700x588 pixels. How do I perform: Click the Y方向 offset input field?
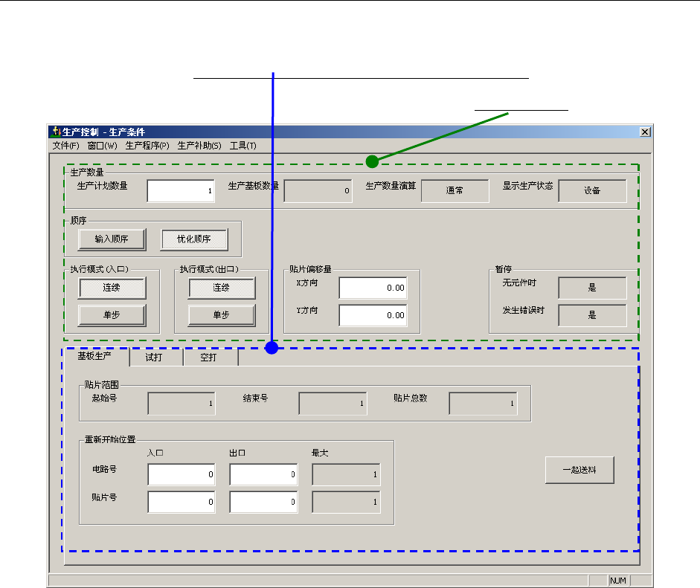click(x=373, y=315)
